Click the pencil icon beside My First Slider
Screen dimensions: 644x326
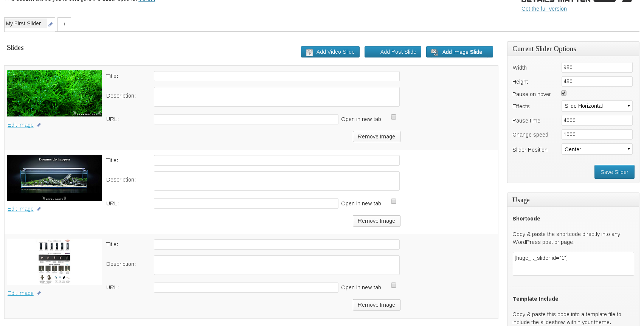(x=50, y=24)
